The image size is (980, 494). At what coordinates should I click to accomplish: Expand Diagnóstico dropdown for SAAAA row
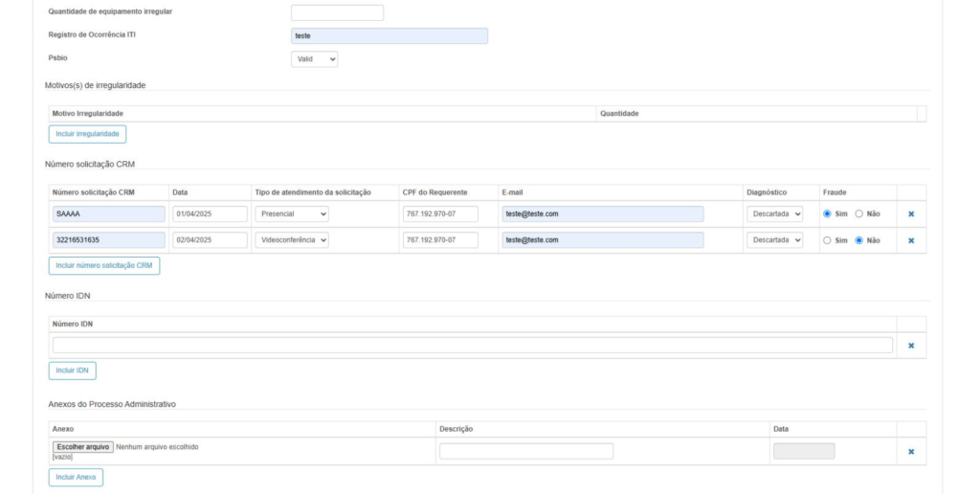(775, 214)
